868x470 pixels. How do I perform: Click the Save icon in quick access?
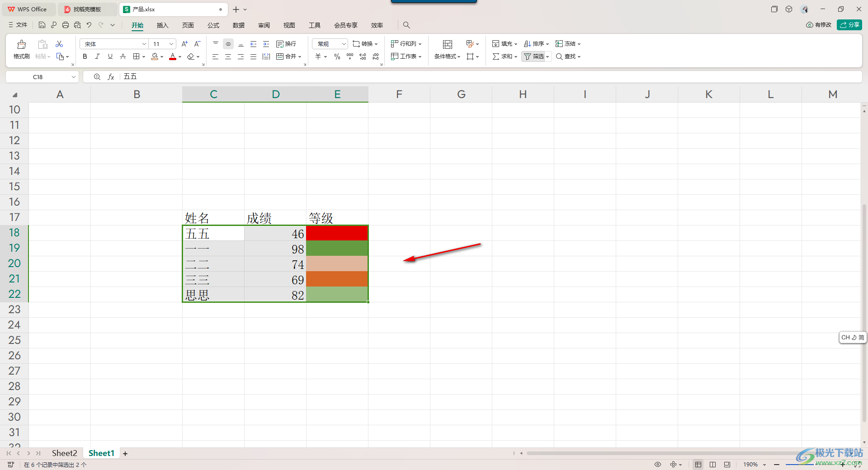42,25
